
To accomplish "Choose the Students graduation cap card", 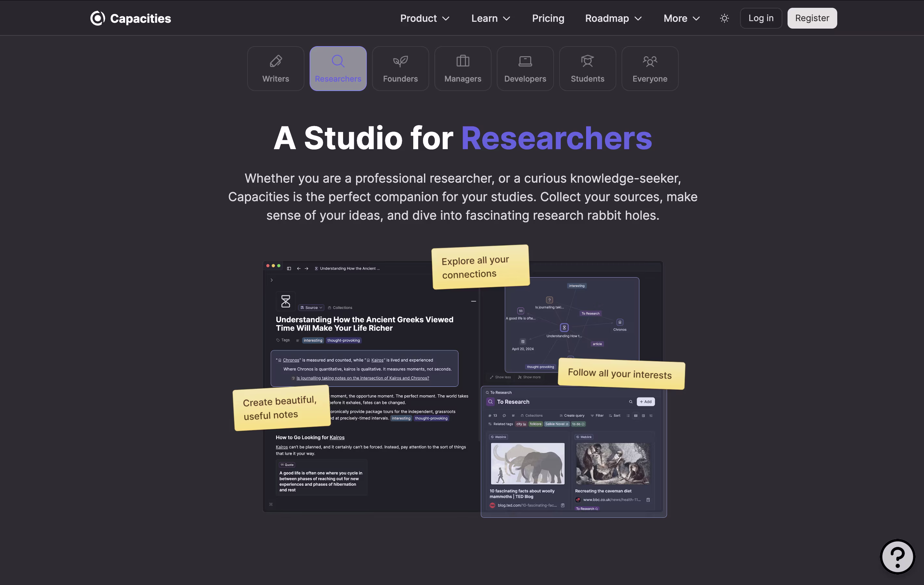I will (x=587, y=69).
